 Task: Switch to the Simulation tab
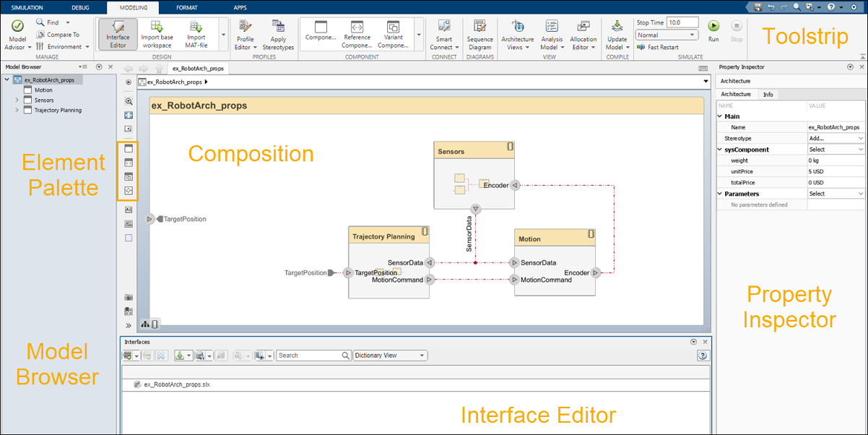28,7
